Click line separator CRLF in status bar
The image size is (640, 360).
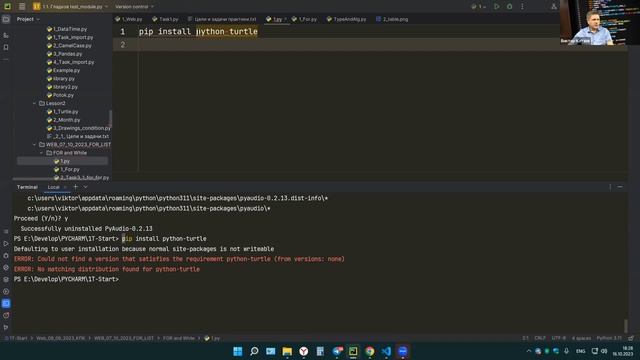[x=540, y=338]
